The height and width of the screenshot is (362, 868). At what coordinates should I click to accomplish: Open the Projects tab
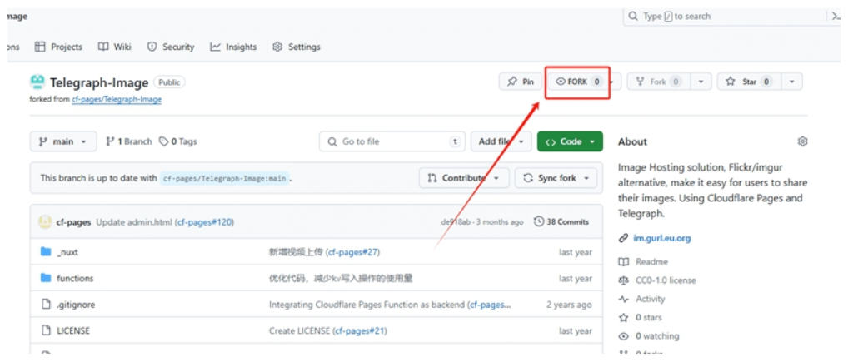58,47
